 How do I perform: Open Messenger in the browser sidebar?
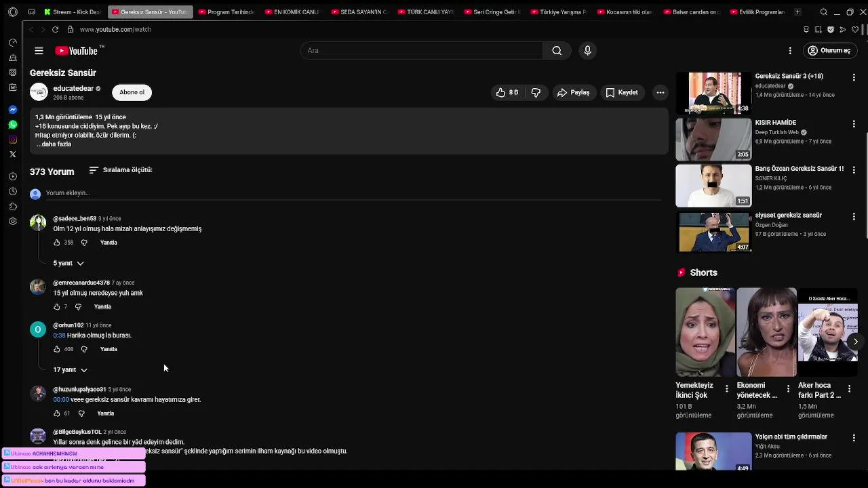click(x=12, y=109)
